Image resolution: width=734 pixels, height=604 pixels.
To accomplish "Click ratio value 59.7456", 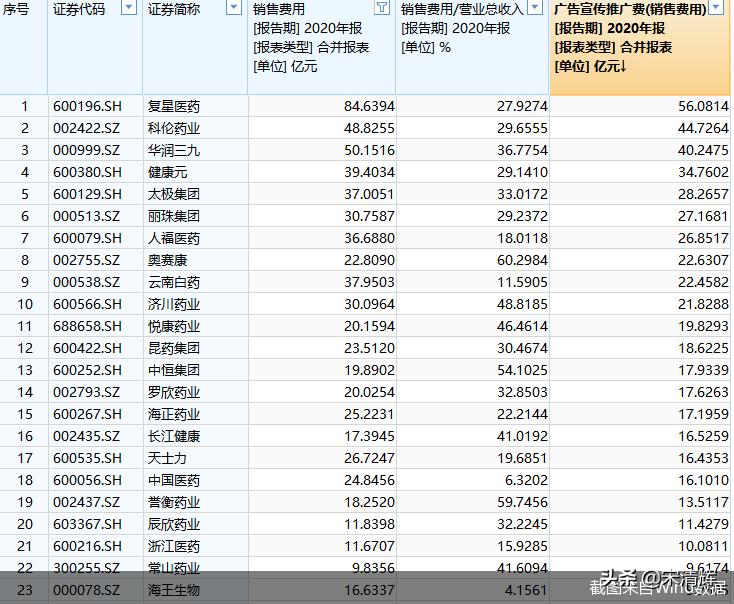I will [x=522, y=502].
